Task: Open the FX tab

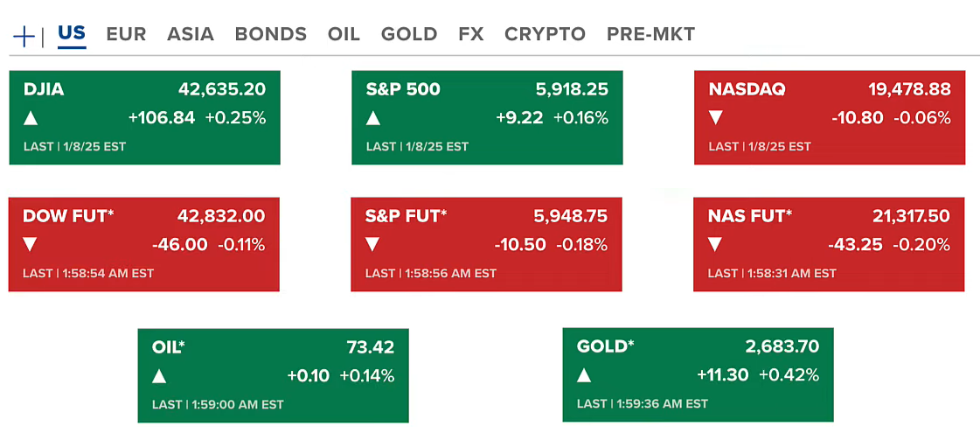Action: tap(470, 34)
